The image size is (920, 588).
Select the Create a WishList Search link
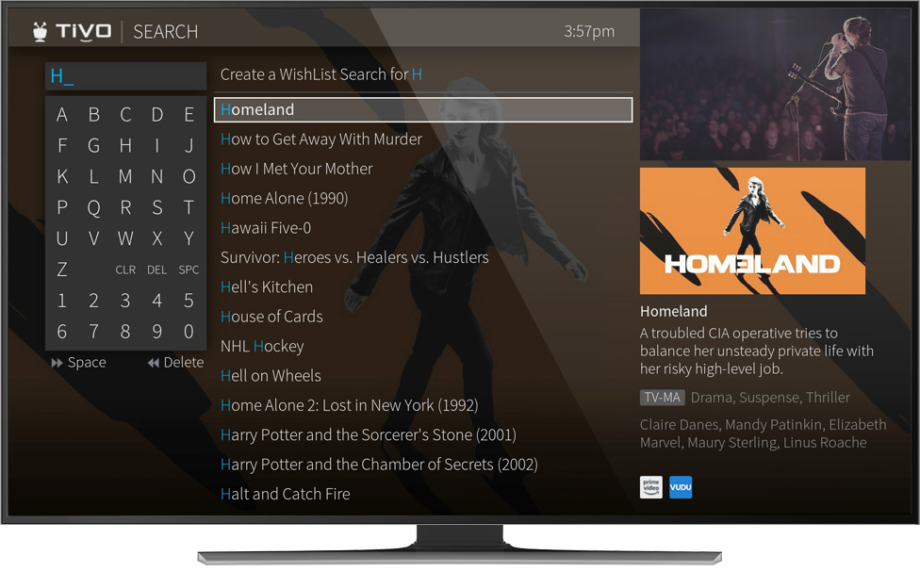(320, 74)
